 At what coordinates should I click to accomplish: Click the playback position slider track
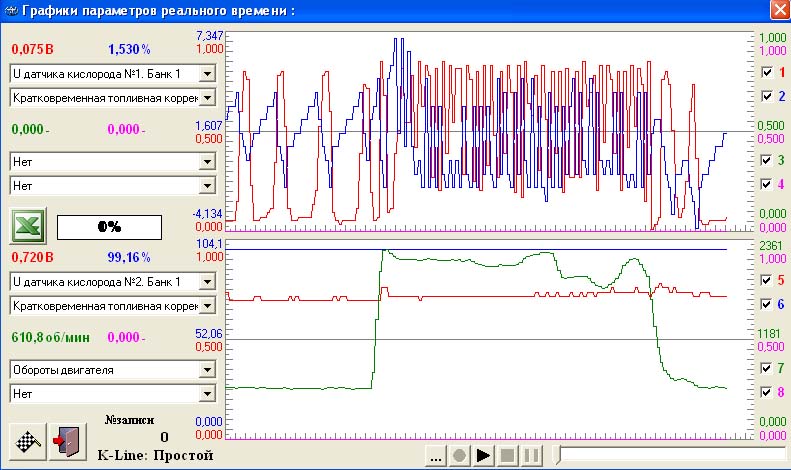pos(670,456)
